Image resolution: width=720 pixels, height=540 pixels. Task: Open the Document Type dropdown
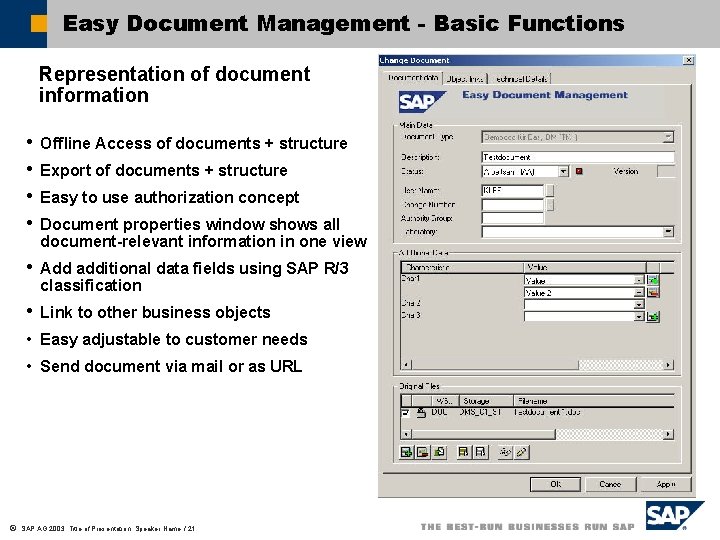(669, 137)
